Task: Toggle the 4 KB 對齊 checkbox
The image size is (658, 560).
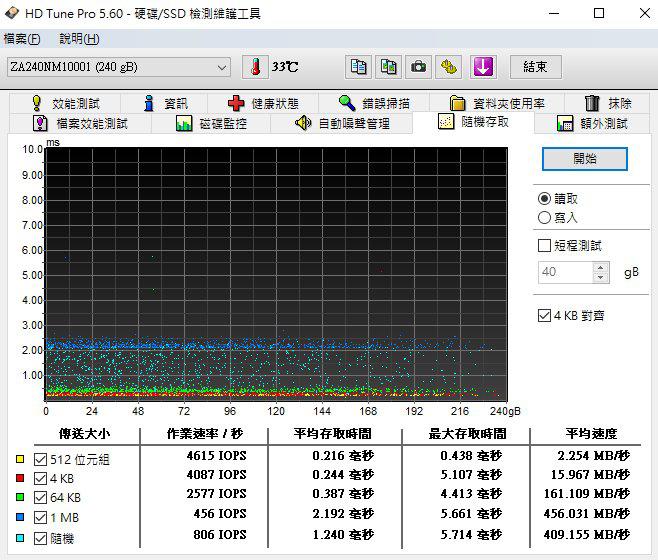Action: pyautogui.click(x=544, y=316)
